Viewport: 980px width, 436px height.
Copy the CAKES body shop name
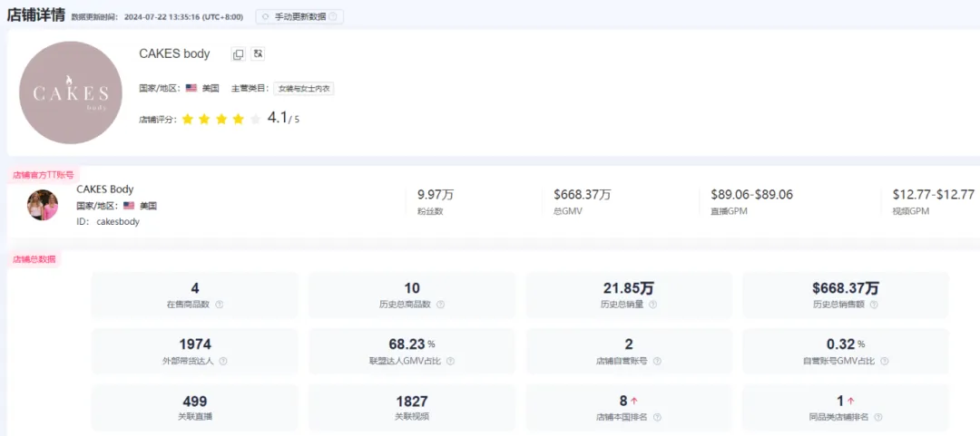pos(238,54)
